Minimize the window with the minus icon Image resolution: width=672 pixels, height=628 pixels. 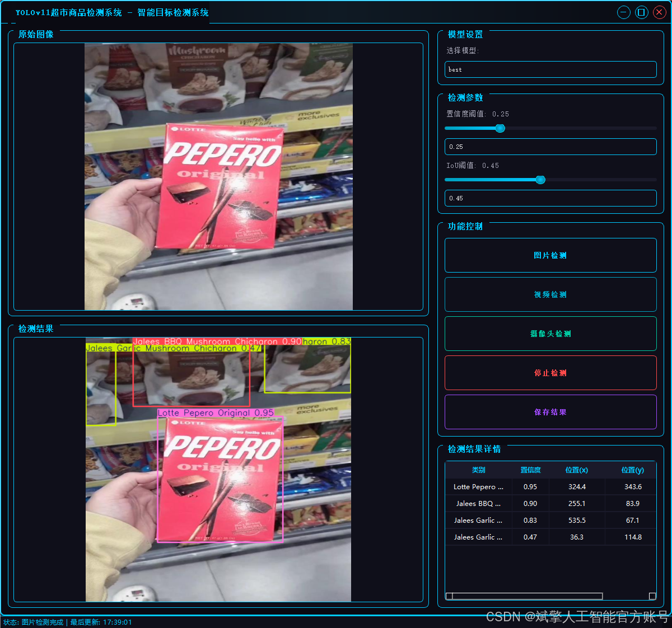click(623, 12)
